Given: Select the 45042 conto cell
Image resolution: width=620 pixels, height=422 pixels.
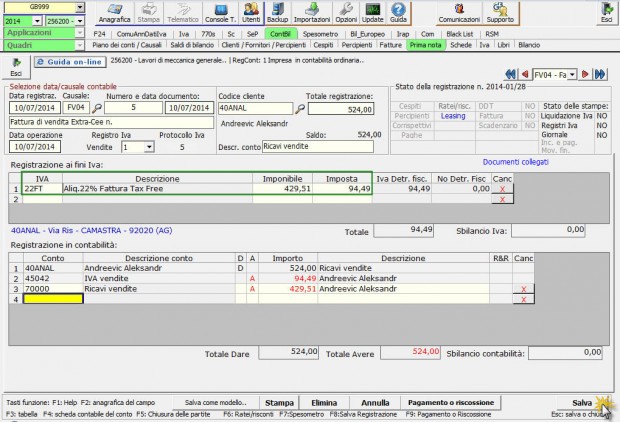Looking at the screenshot, I should click(53, 278).
